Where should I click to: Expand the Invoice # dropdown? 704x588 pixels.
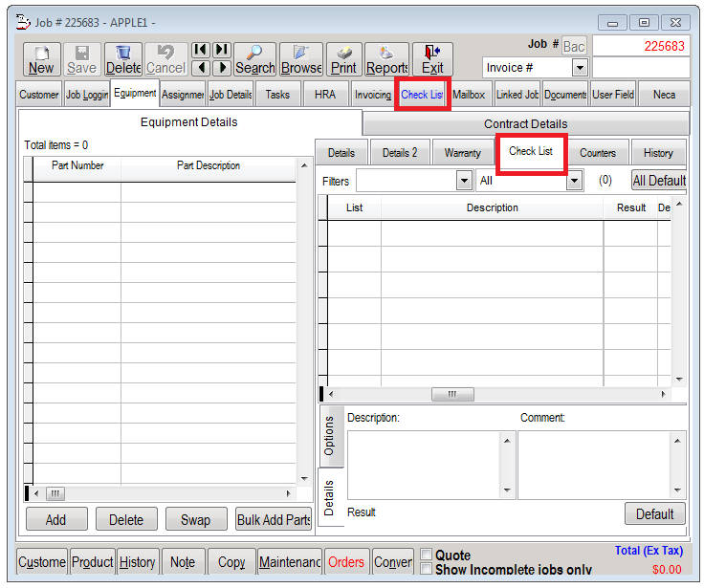pyautogui.click(x=580, y=68)
